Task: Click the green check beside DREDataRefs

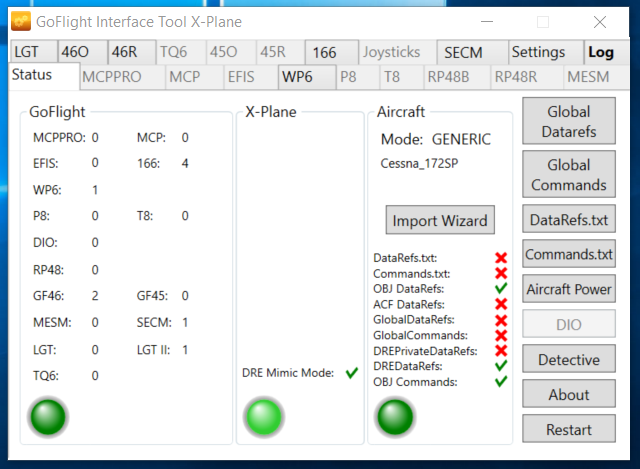Action: point(501,366)
